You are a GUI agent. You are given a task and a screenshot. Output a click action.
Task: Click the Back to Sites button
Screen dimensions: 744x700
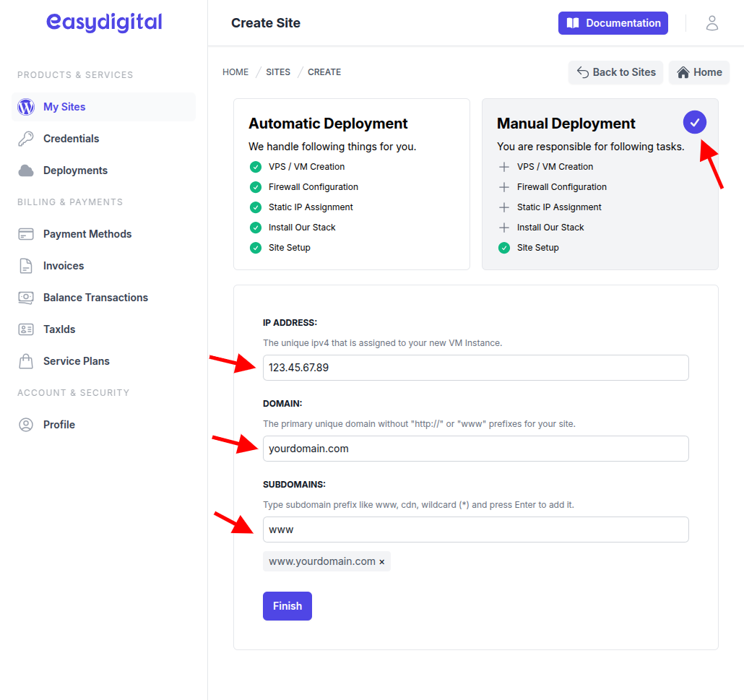click(615, 72)
